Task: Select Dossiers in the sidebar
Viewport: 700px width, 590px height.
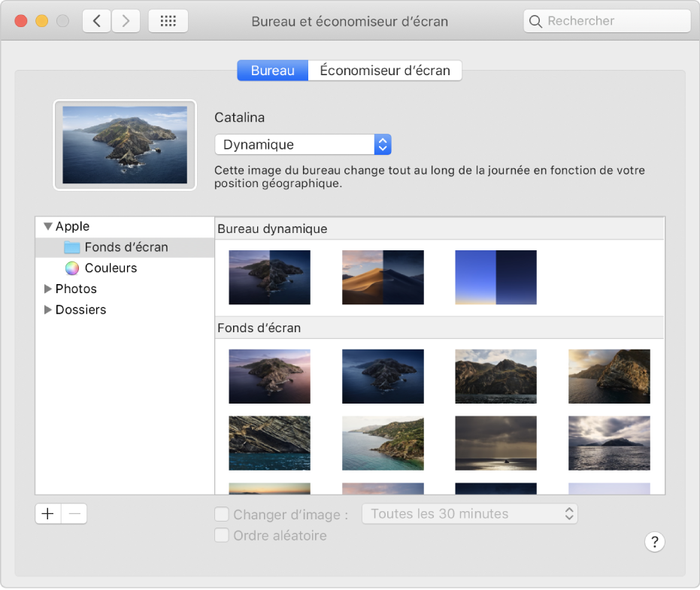Action: click(x=125, y=310)
